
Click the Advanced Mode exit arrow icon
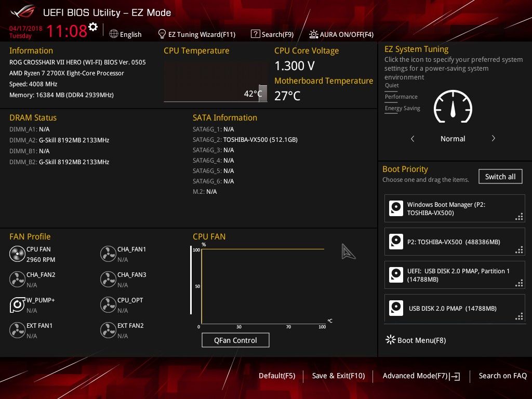(x=455, y=376)
